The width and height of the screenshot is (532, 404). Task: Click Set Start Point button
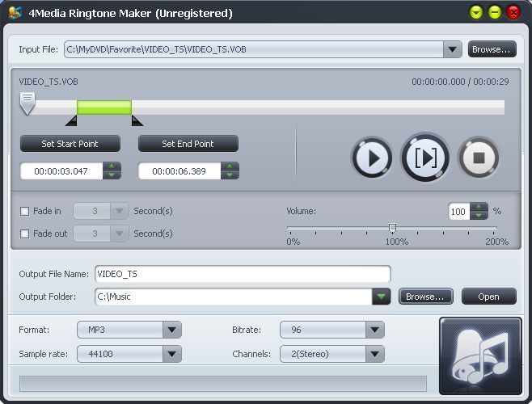pos(70,144)
